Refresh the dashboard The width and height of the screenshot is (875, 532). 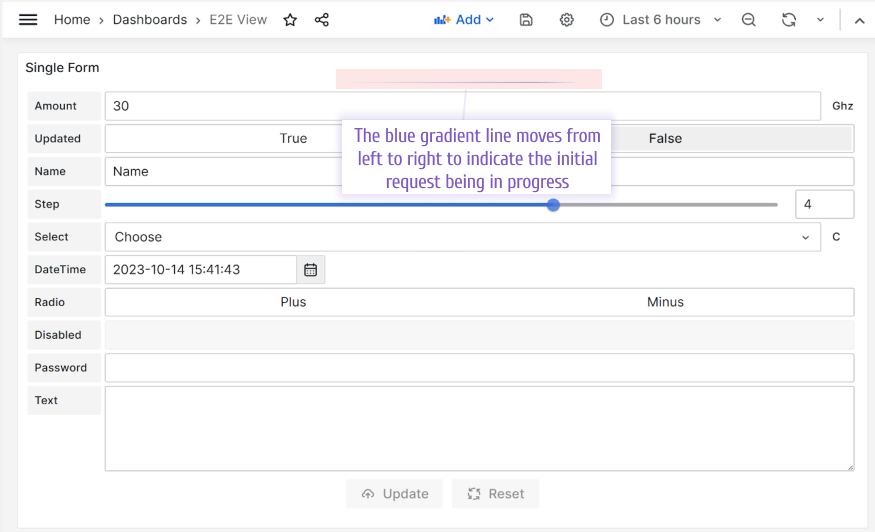789,20
